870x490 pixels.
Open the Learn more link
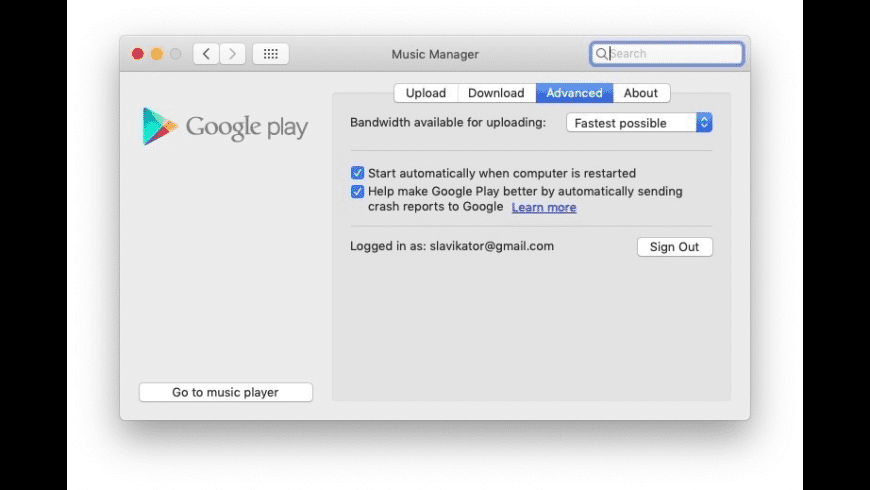pos(544,207)
